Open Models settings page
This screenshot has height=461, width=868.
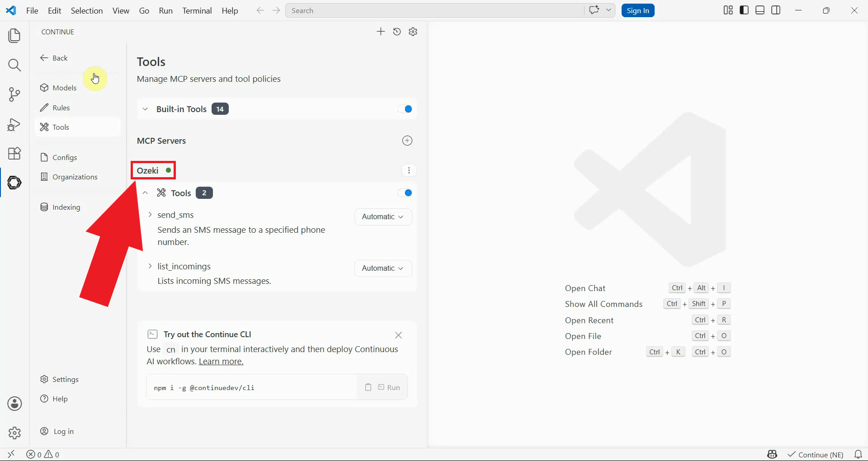click(x=59, y=88)
